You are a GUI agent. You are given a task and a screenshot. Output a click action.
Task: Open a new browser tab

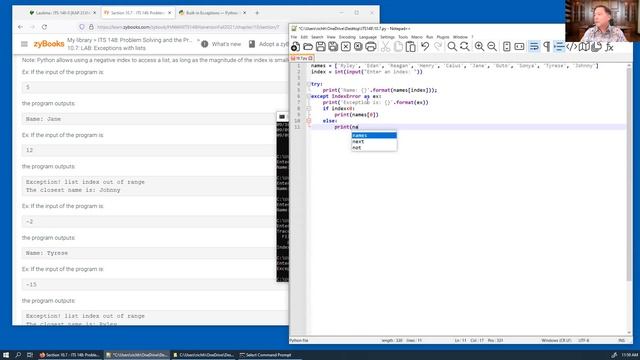click(x=257, y=13)
